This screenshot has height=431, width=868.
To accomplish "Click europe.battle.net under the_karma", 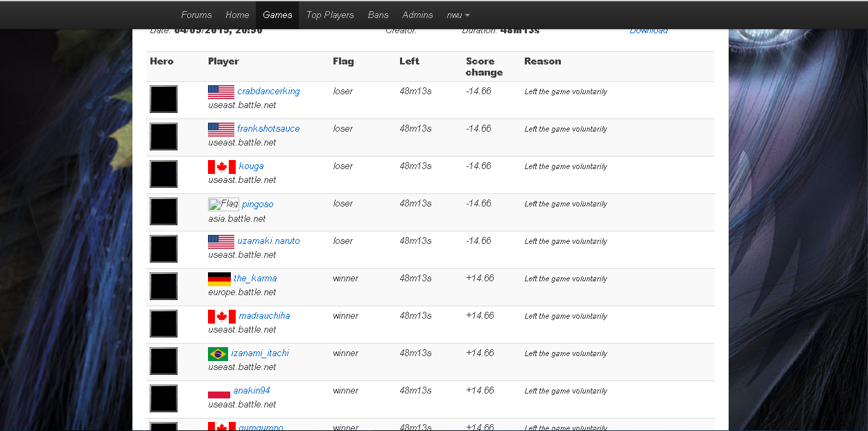I will tap(242, 292).
